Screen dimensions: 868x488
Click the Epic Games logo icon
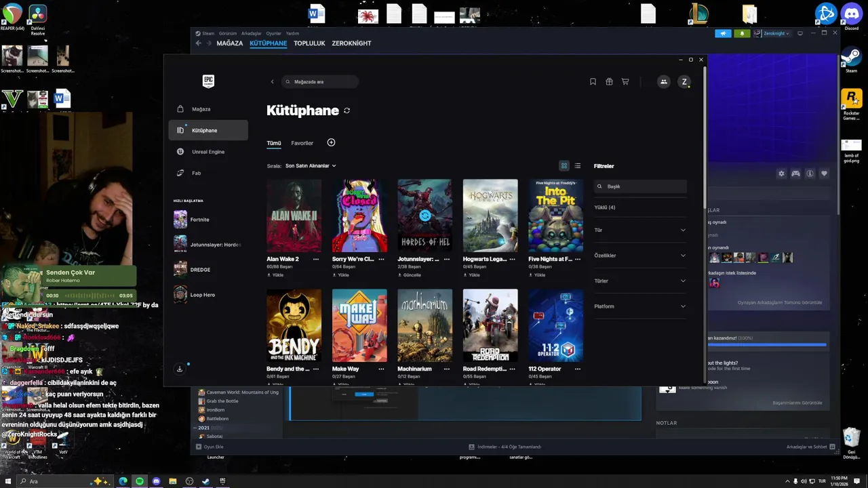pos(208,81)
